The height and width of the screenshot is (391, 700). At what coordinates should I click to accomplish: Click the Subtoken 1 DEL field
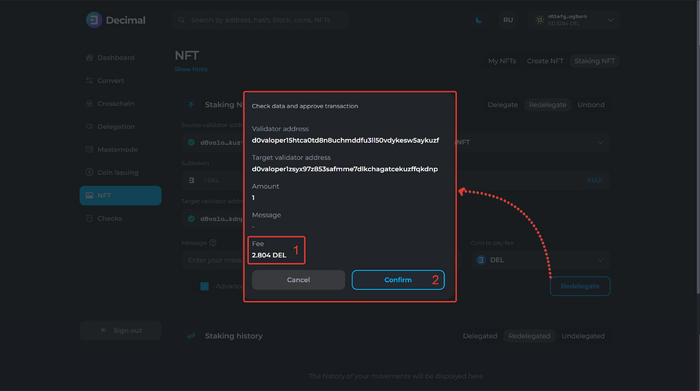[212, 180]
